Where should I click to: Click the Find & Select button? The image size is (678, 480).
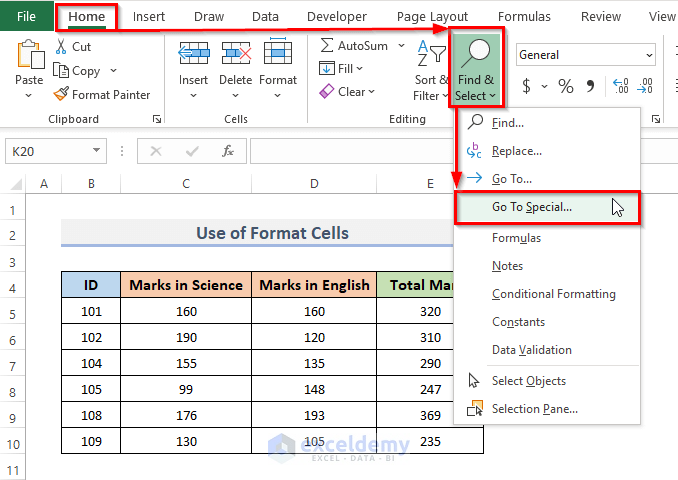tap(475, 68)
